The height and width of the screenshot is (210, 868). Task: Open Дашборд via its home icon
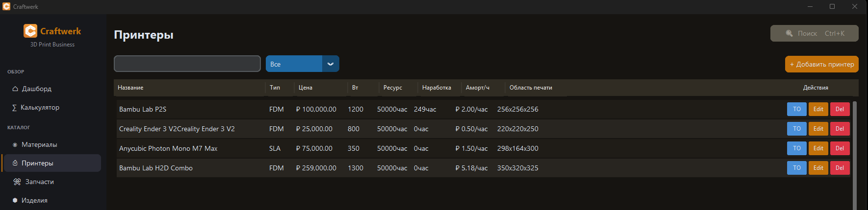pyautogui.click(x=15, y=89)
